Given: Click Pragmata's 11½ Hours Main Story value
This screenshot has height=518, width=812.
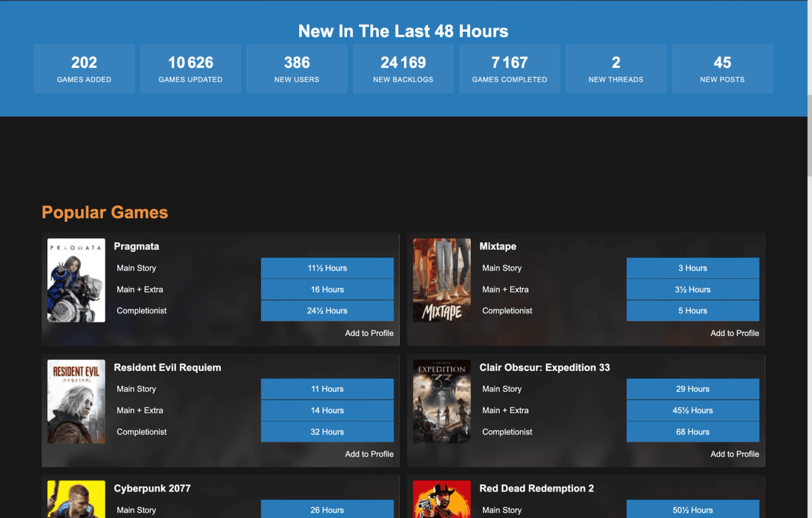Looking at the screenshot, I should coord(328,268).
